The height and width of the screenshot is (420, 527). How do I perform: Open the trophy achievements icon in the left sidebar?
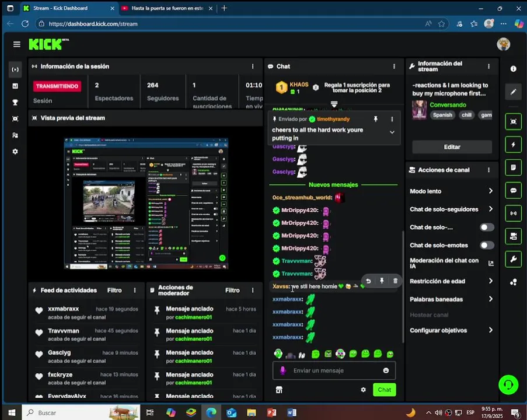click(x=15, y=103)
